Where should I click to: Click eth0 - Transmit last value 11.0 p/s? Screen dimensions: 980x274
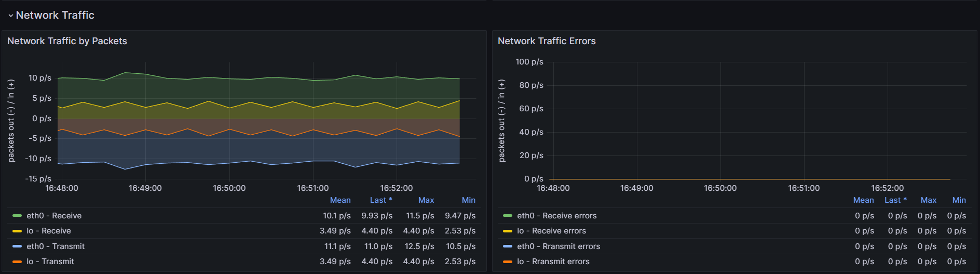[378, 246]
